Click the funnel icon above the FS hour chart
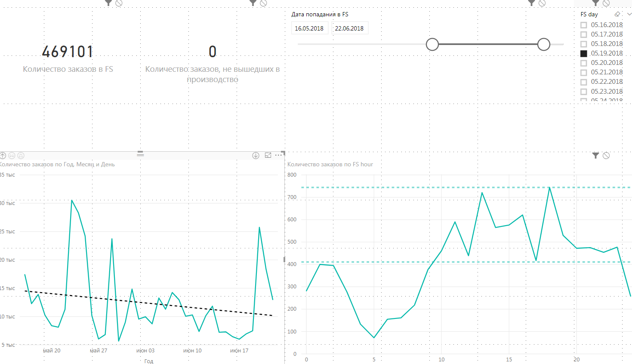The width and height of the screenshot is (632, 364). tap(595, 156)
